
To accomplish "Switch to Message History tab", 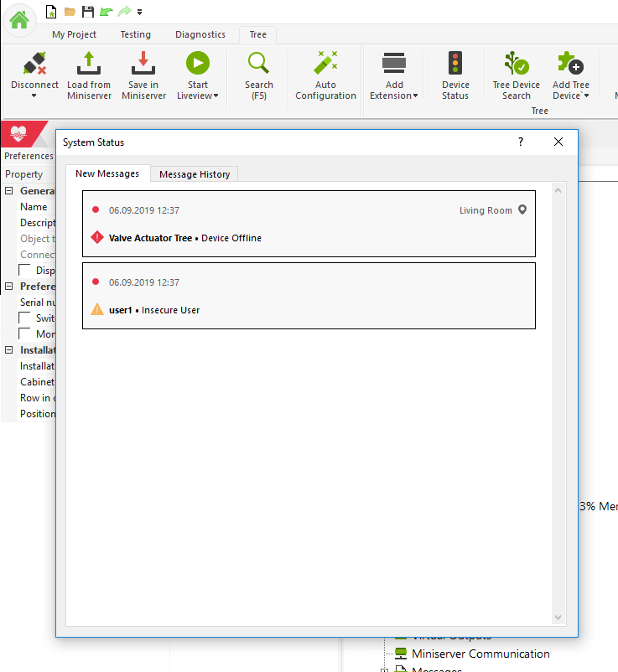I will coord(195,174).
